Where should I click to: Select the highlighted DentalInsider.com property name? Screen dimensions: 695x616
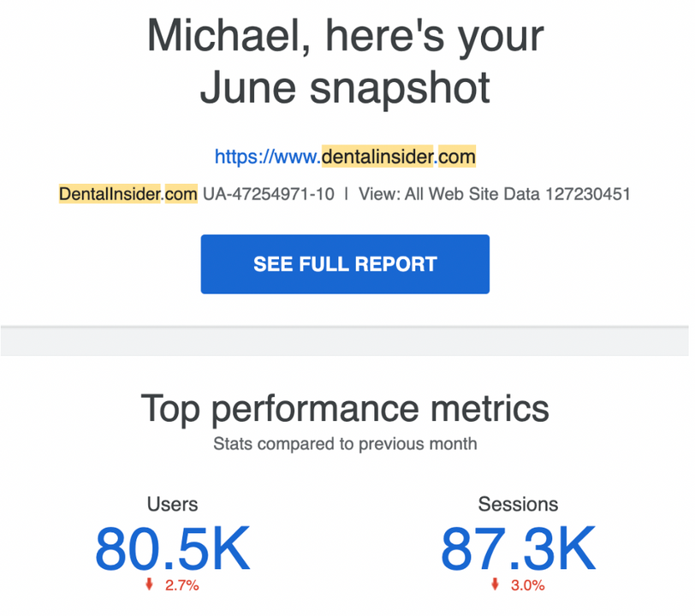126,194
